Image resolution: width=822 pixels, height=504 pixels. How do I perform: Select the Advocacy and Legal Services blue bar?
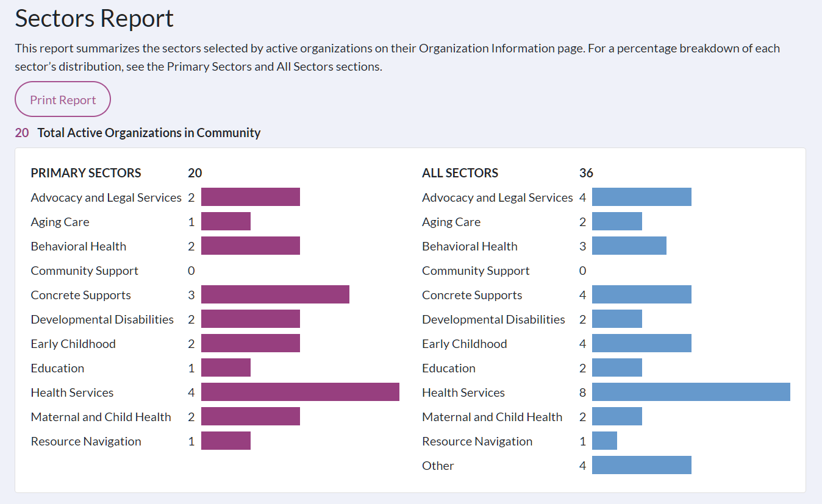coord(642,197)
